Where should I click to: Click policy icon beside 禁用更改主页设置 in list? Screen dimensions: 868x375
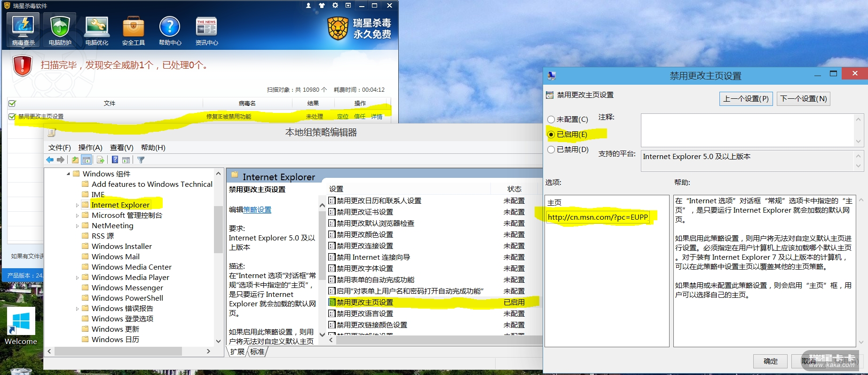click(x=331, y=303)
